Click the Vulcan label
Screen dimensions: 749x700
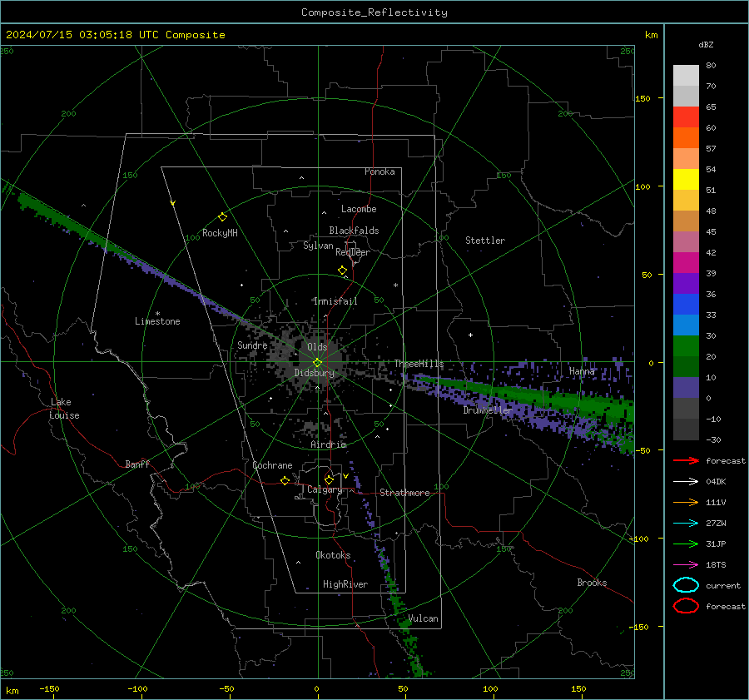click(x=424, y=618)
